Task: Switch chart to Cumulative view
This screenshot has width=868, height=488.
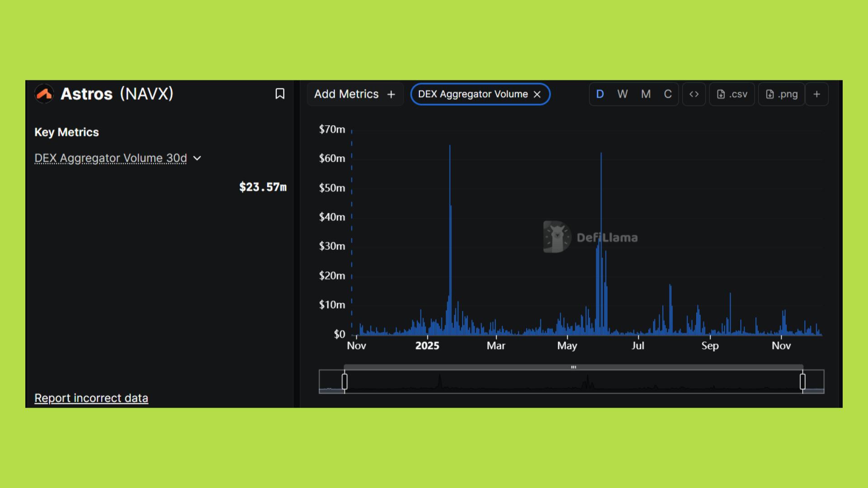Action: tap(668, 94)
